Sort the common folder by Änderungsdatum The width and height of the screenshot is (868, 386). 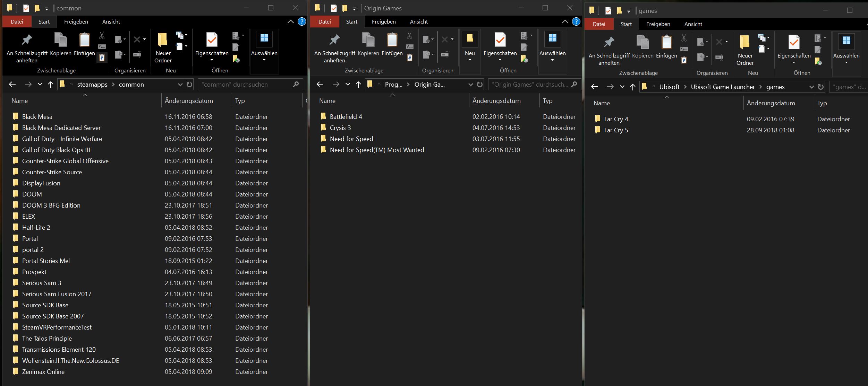tap(189, 101)
